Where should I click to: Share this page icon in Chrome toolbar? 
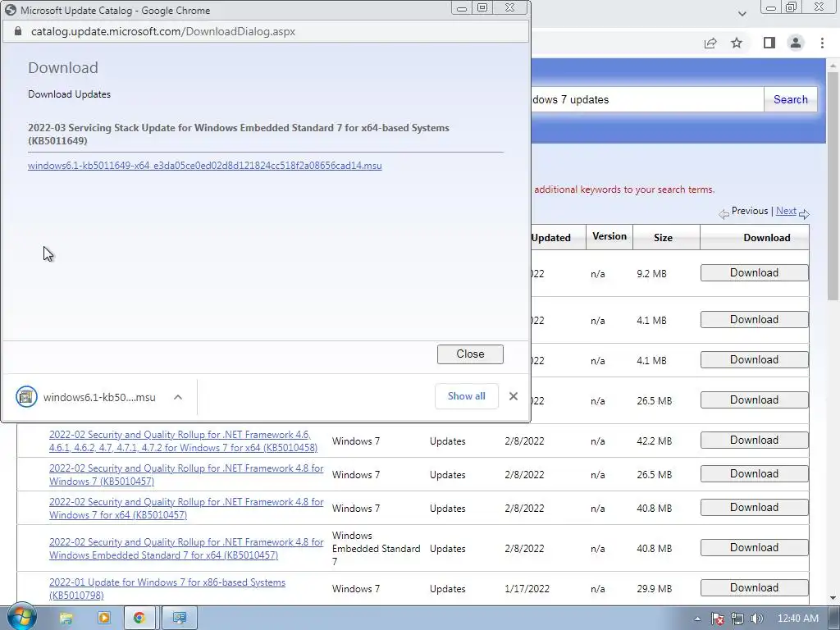point(710,43)
